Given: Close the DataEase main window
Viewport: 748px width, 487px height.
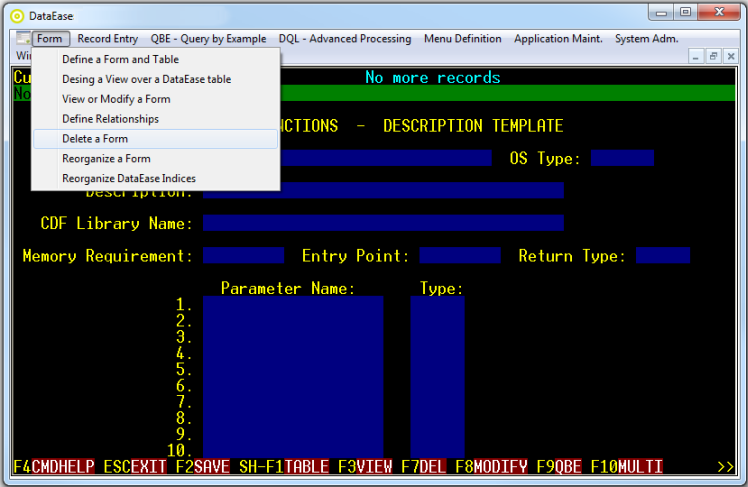Looking at the screenshot, I should pos(719,12).
